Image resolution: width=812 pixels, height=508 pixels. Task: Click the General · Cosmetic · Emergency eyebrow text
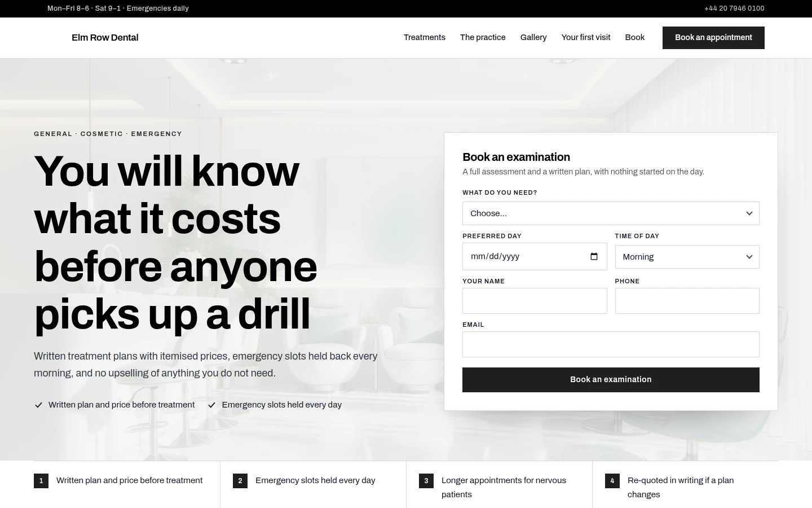tap(108, 134)
